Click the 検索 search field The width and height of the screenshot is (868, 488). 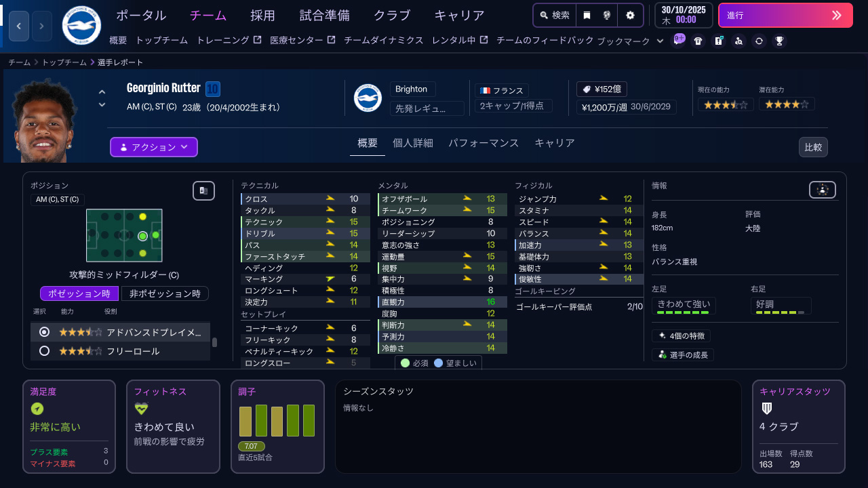coord(555,15)
